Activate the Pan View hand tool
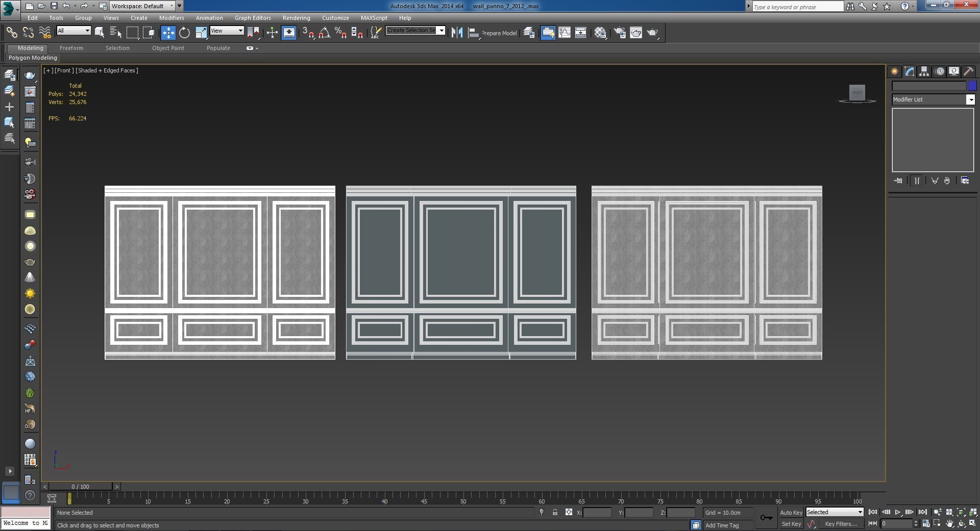980x531 pixels. pos(949,524)
